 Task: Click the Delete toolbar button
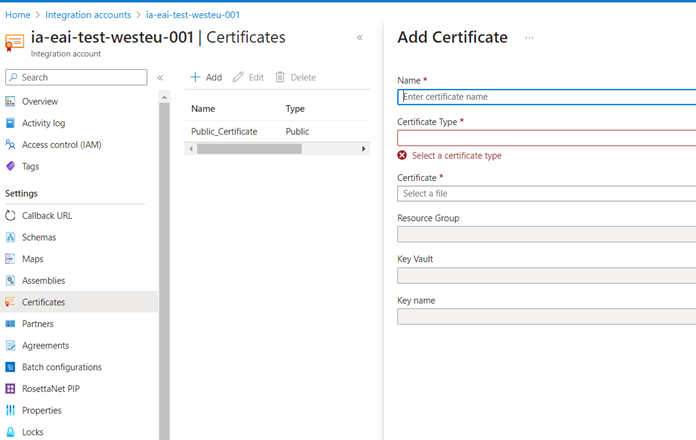tap(296, 77)
